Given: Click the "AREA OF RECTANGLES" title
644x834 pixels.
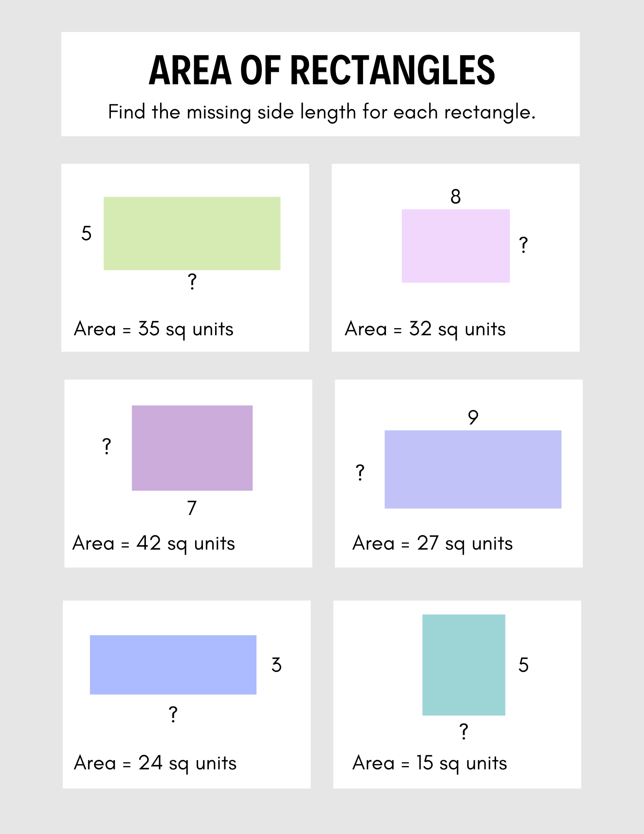Looking at the screenshot, I should tap(322, 70).
